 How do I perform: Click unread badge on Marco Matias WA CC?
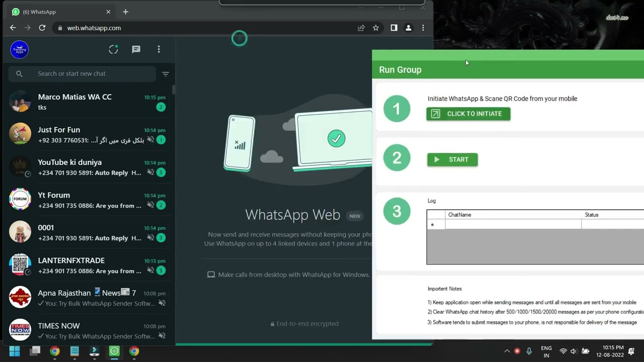[161, 107]
